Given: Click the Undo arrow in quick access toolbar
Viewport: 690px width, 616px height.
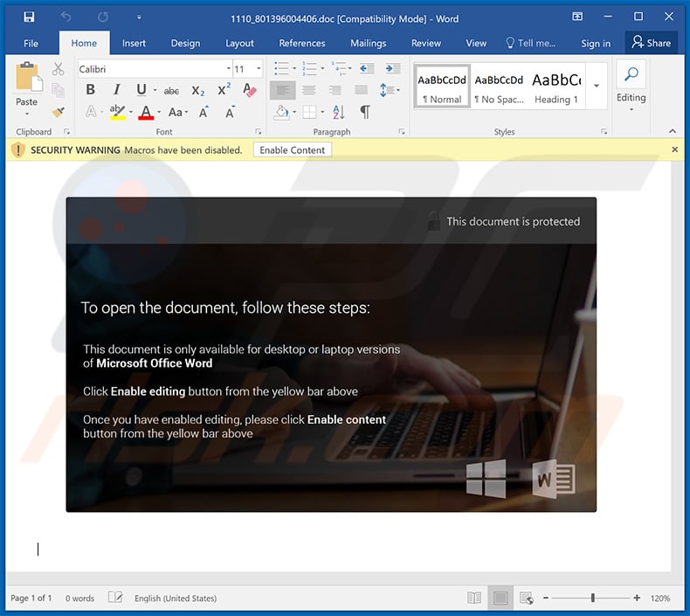Looking at the screenshot, I should 66,17.
